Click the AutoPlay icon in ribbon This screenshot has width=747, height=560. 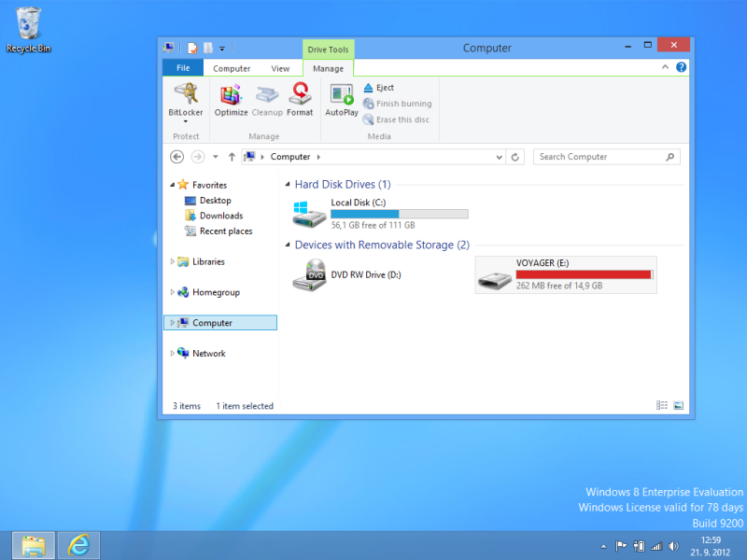[x=342, y=97]
